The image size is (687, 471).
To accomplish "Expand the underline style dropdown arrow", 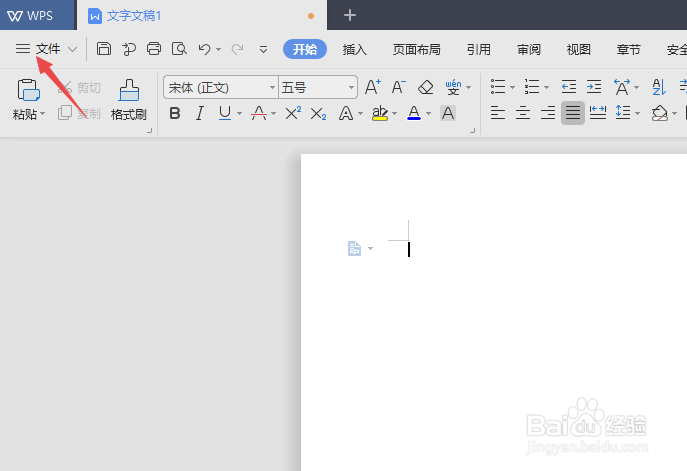I will pyautogui.click(x=239, y=114).
